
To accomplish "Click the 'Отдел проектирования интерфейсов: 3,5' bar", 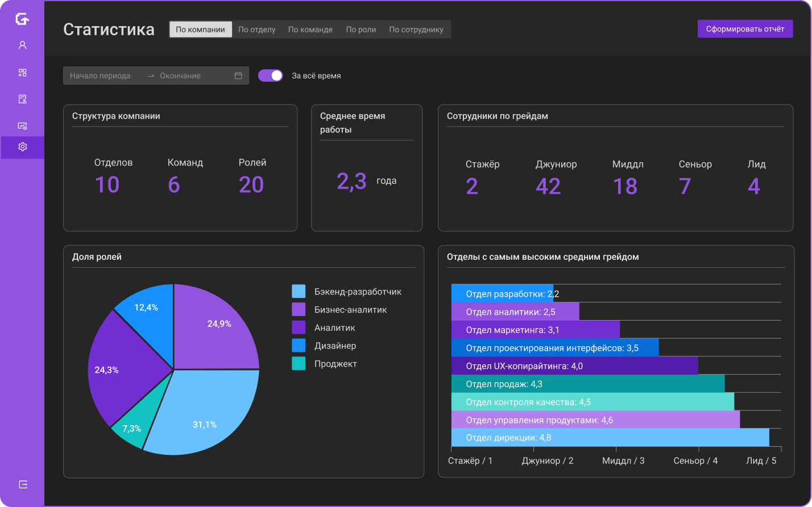I will pyautogui.click(x=555, y=348).
